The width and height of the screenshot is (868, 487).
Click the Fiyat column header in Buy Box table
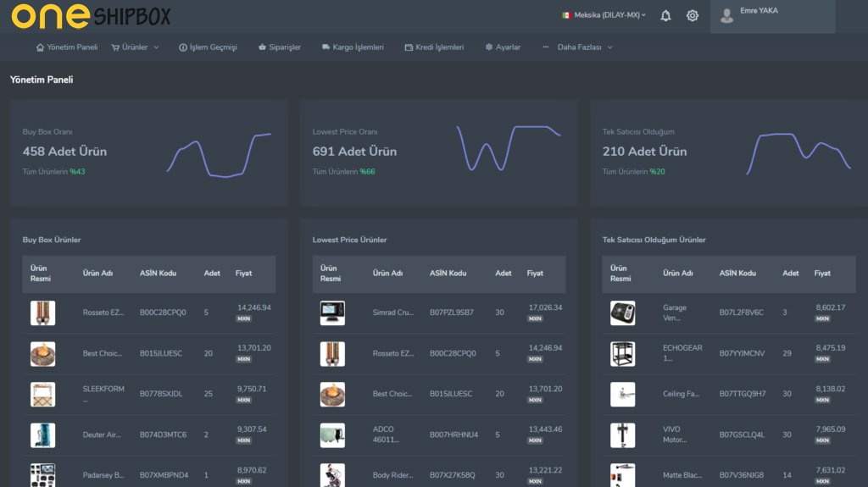tap(243, 274)
